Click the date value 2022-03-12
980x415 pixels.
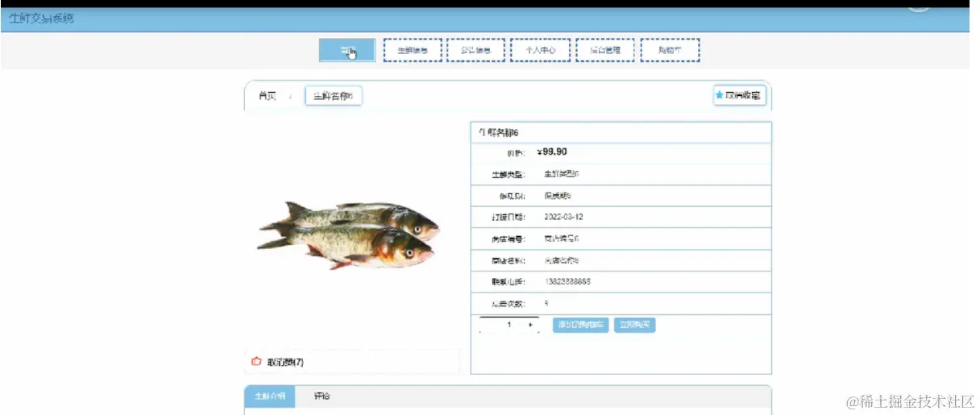point(563,217)
